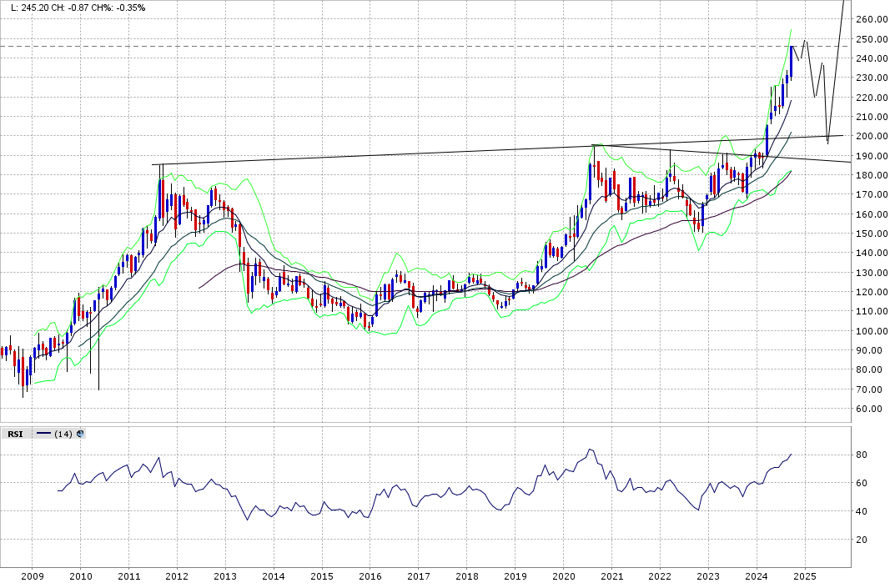The height and width of the screenshot is (588, 895).
Task: Select the 2012 label on the time axis
Action: (177, 576)
